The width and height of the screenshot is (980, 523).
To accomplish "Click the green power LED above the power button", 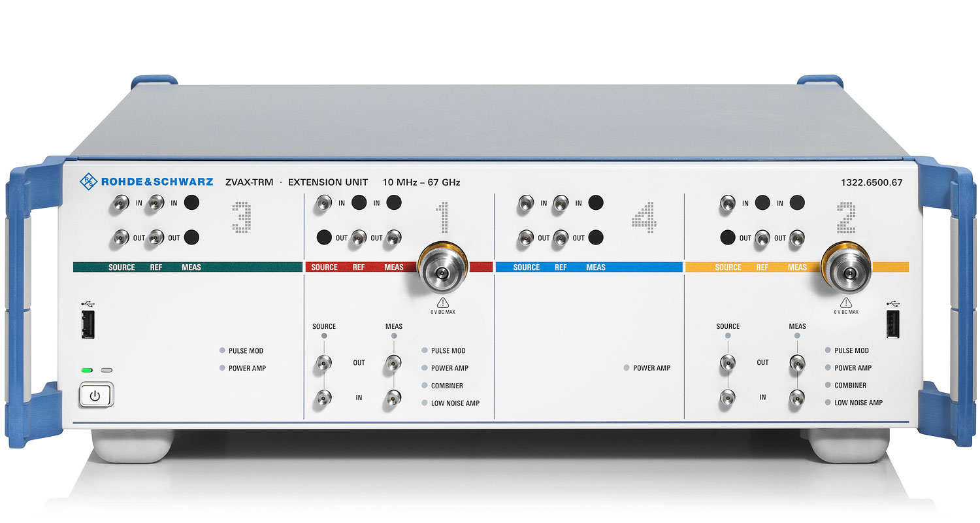I will tap(87, 371).
